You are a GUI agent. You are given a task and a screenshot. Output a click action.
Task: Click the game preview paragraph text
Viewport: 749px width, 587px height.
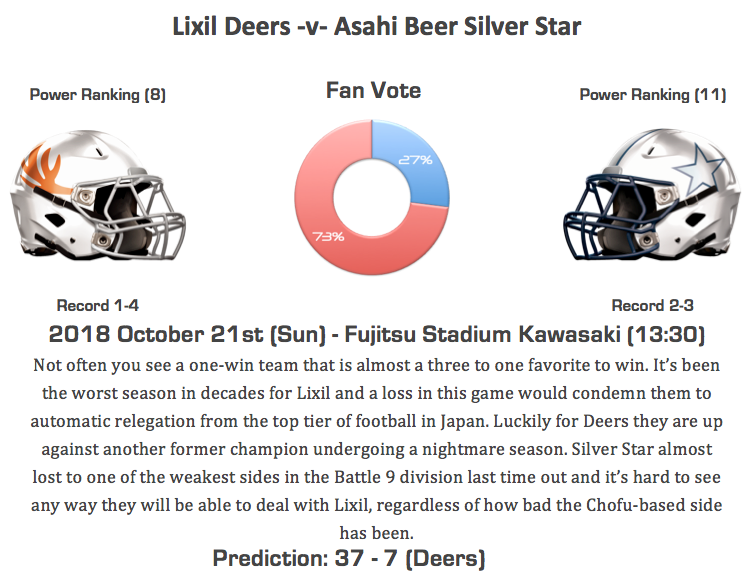click(376, 449)
